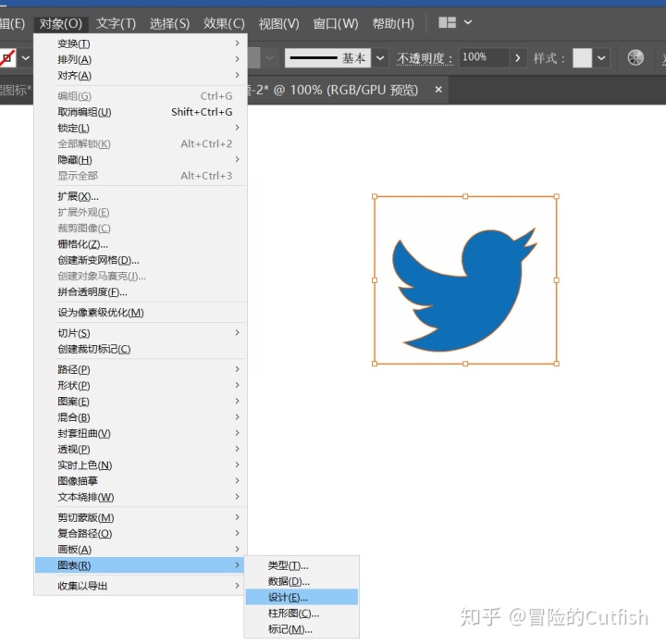Select the highlighted 图表(R) menu item

pyautogui.click(x=140, y=565)
